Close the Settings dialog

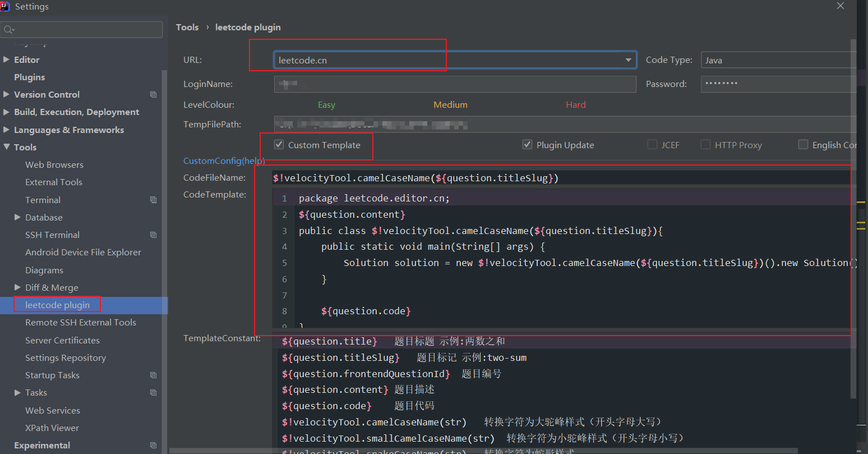tap(840, 6)
